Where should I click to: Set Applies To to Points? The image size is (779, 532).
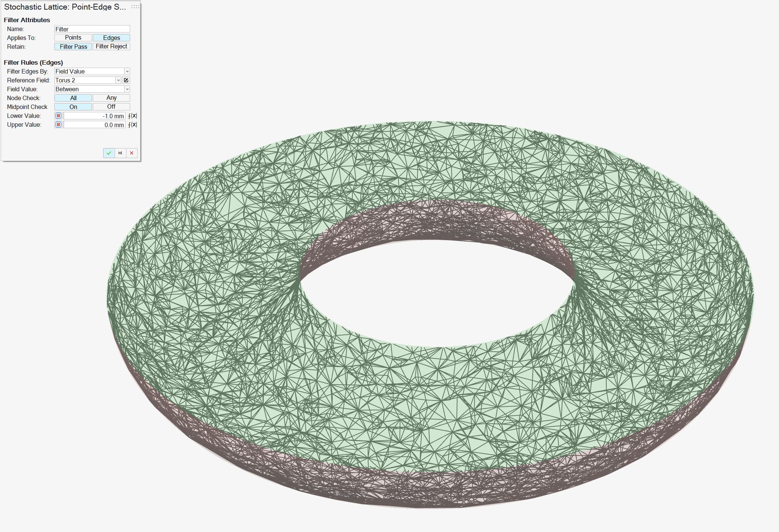coord(73,38)
